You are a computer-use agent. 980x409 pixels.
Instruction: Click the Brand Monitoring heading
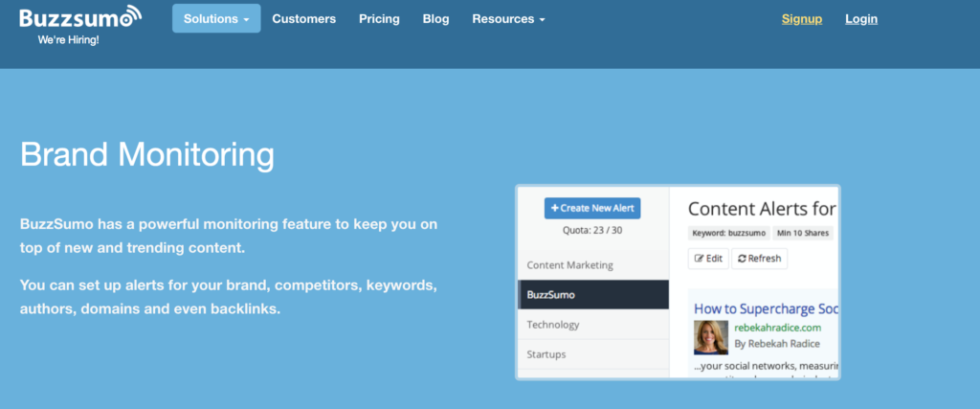147,154
